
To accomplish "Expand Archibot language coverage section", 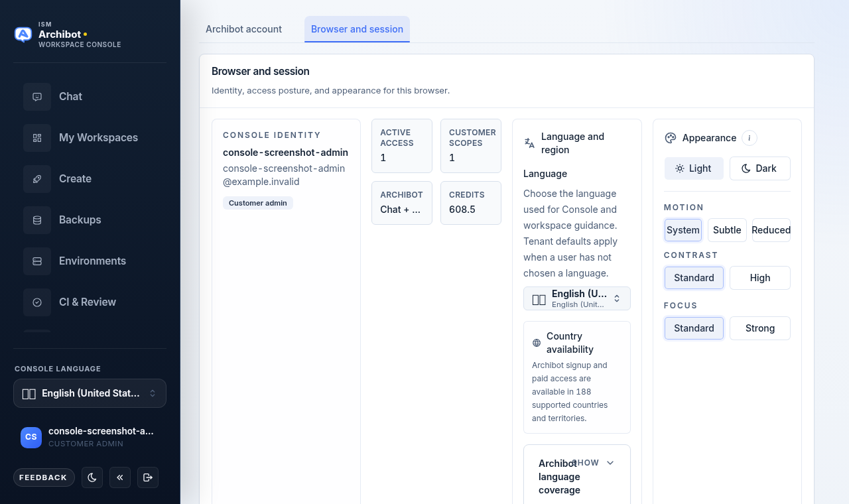I will pyautogui.click(x=610, y=463).
